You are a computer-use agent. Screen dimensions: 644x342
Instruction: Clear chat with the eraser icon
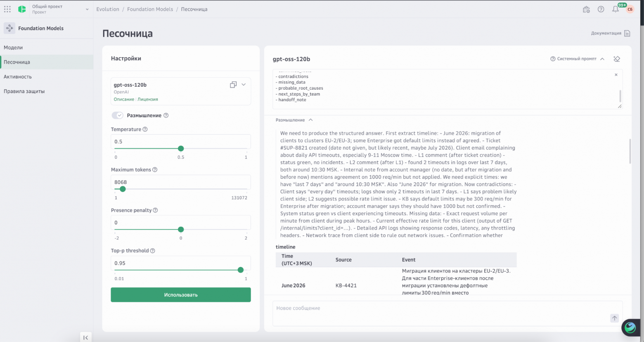click(617, 59)
